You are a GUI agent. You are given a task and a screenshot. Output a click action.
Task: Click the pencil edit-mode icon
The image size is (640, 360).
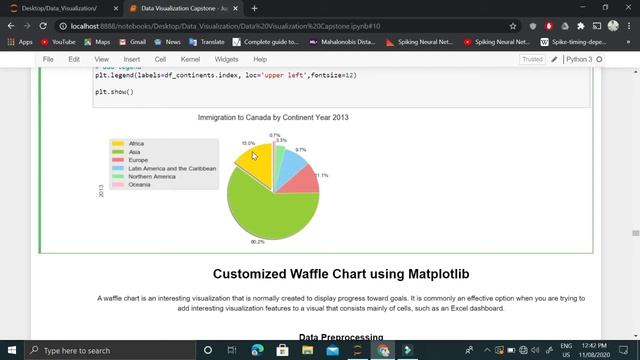(554, 60)
